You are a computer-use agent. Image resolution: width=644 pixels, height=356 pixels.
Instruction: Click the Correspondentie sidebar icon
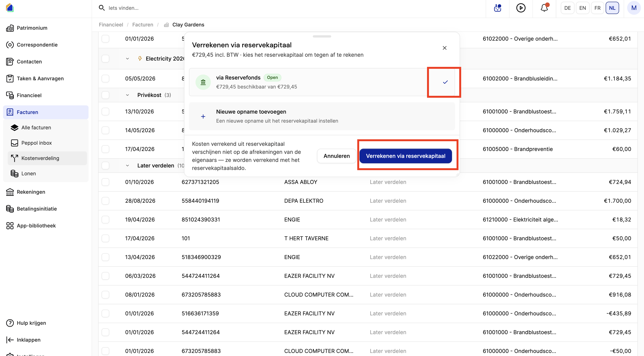pyautogui.click(x=10, y=45)
